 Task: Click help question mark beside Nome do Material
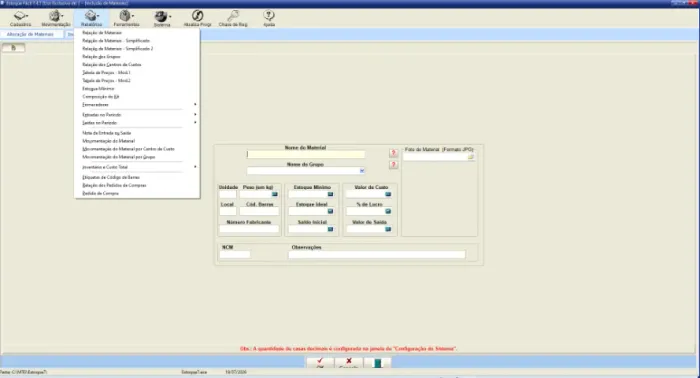click(393, 153)
